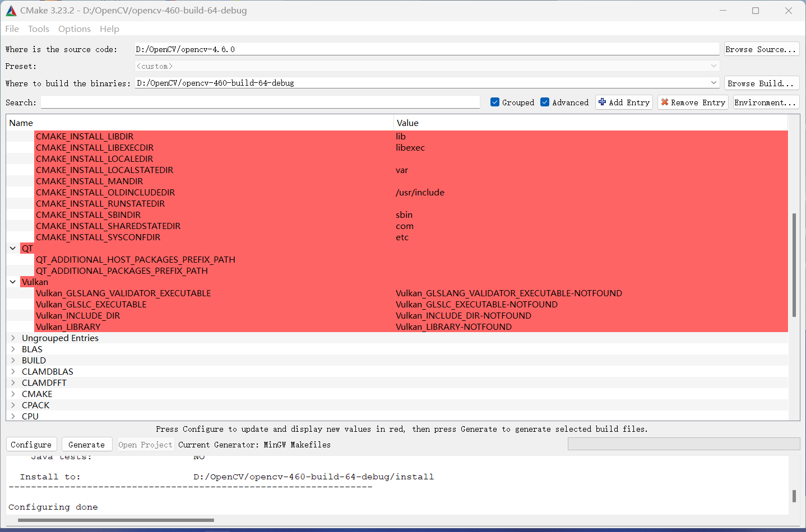
Task: Collapse the Vulkan variable group
Action: click(x=12, y=282)
